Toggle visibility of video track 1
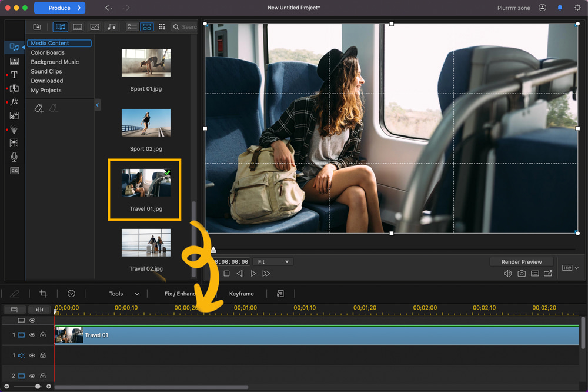 point(32,334)
